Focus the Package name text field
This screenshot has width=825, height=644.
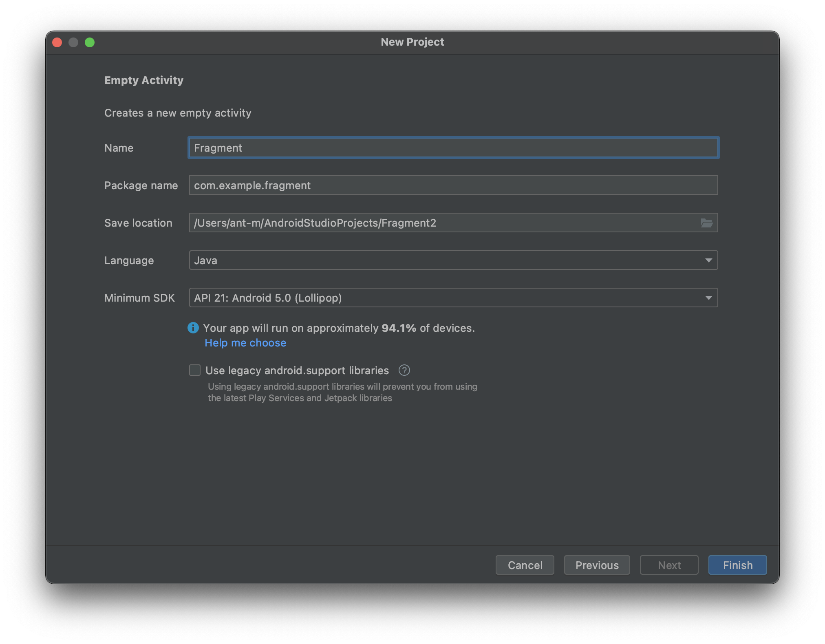coord(453,185)
